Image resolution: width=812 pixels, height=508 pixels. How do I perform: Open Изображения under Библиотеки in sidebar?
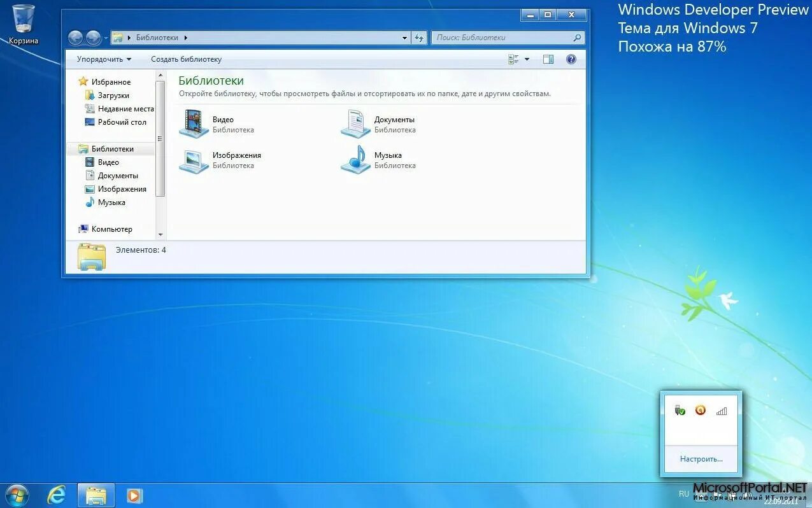(x=122, y=189)
